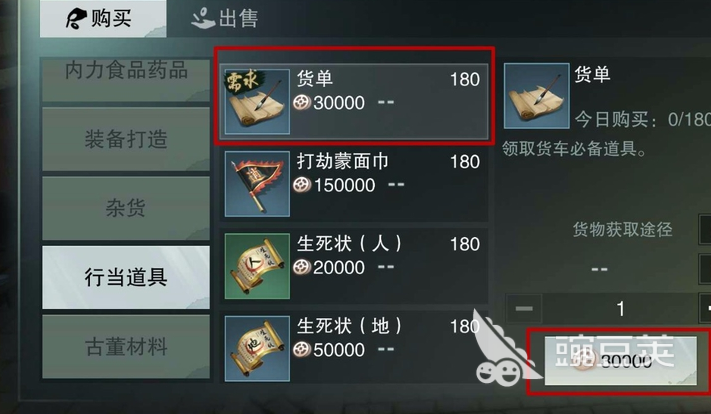Click coin icon beside 150000 price
The image size is (711, 414).
302,185
